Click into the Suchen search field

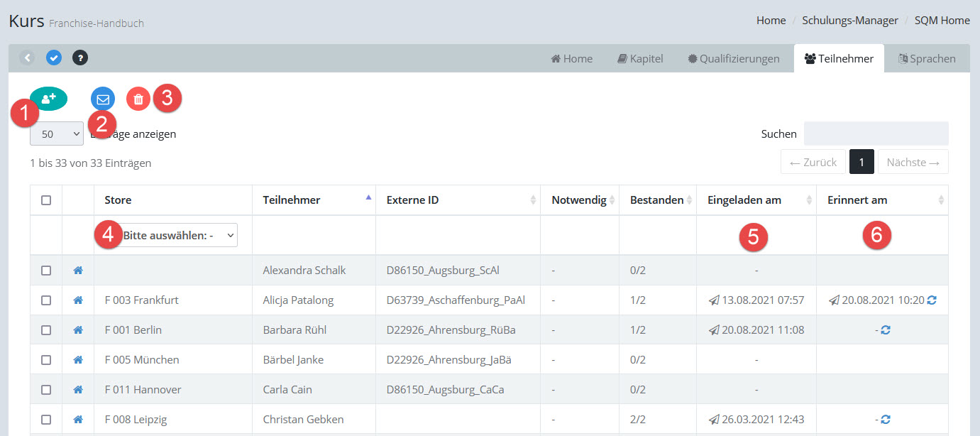[x=876, y=133]
